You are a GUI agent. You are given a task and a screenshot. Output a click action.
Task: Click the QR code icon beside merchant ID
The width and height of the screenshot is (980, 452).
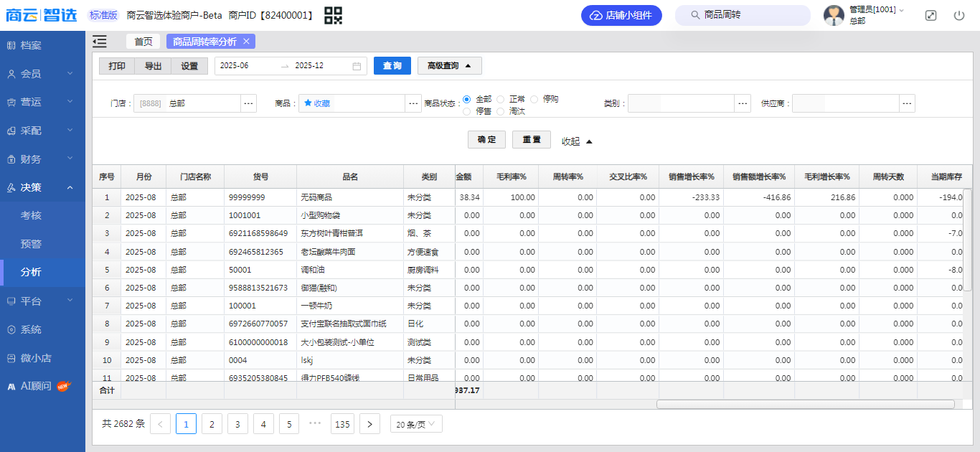pos(333,15)
